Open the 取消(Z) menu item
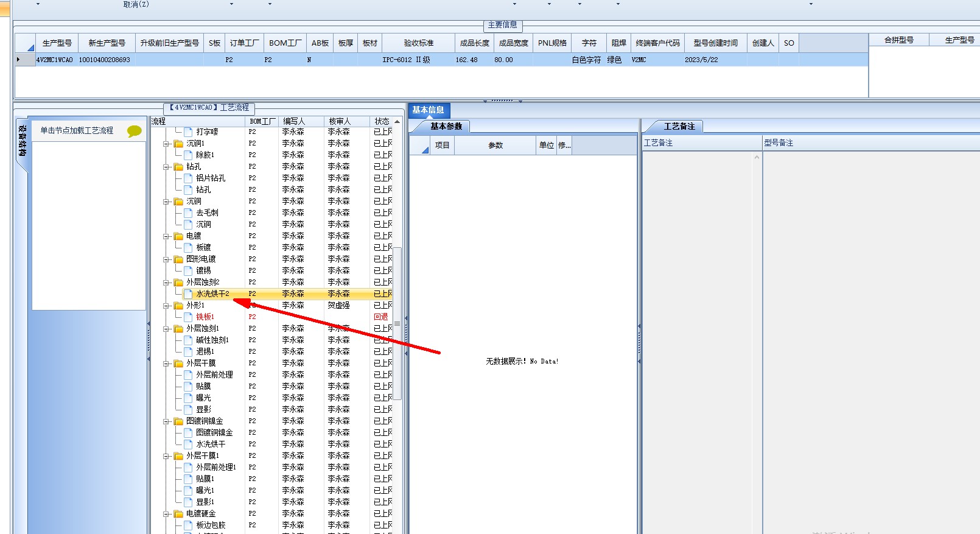Viewport: 980px width, 534px height. (x=136, y=4)
